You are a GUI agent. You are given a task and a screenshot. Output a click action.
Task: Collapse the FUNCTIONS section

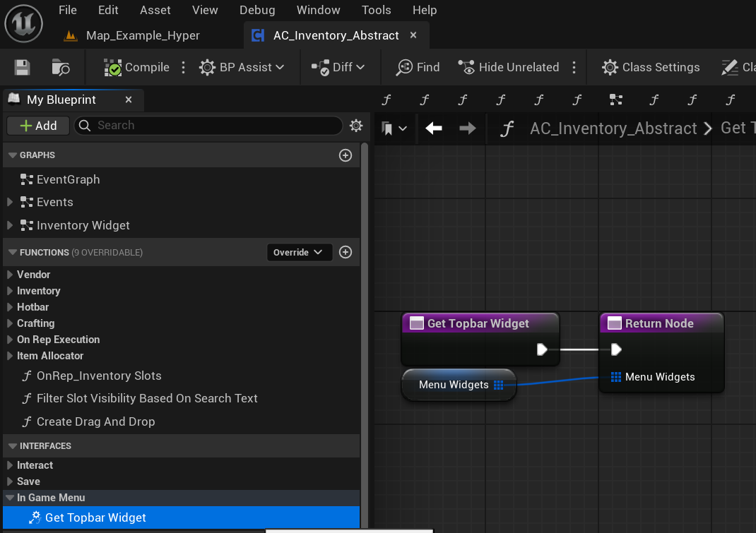pos(13,252)
